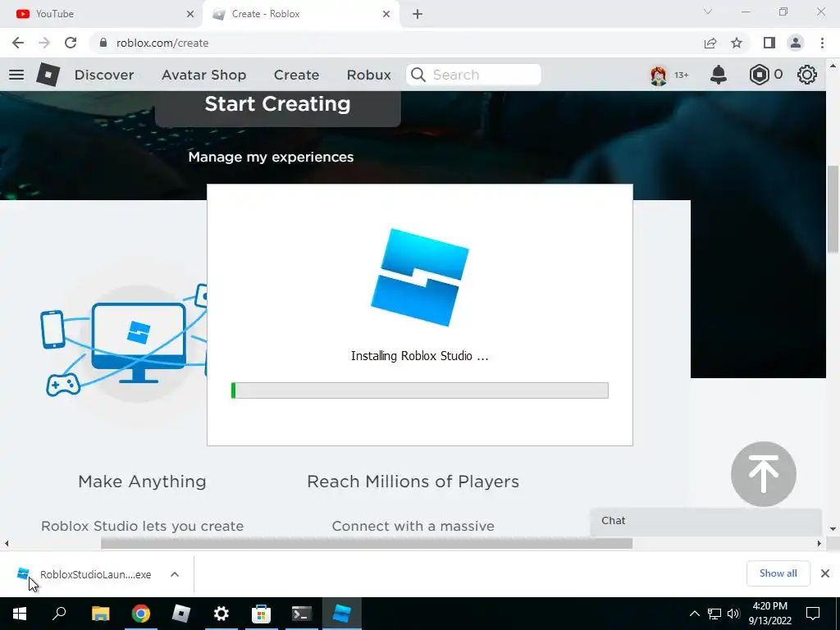Image resolution: width=840 pixels, height=630 pixels.
Task: Click the vertical page scrollbar thumb
Action: [833, 209]
